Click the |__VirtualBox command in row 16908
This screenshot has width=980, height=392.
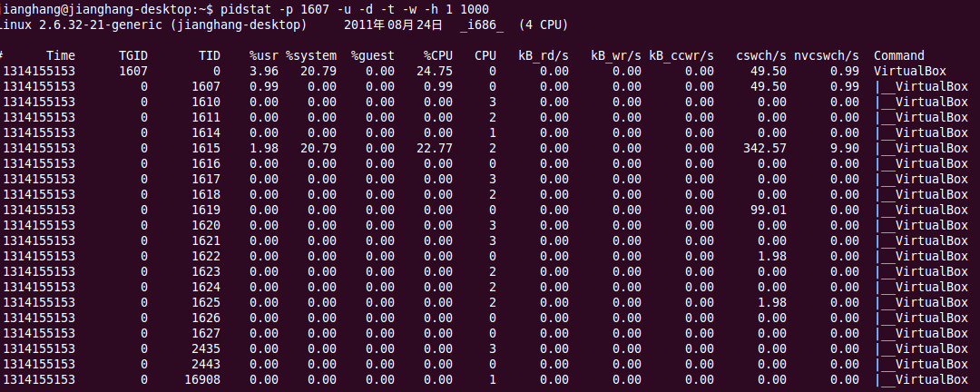tap(921, 379)
